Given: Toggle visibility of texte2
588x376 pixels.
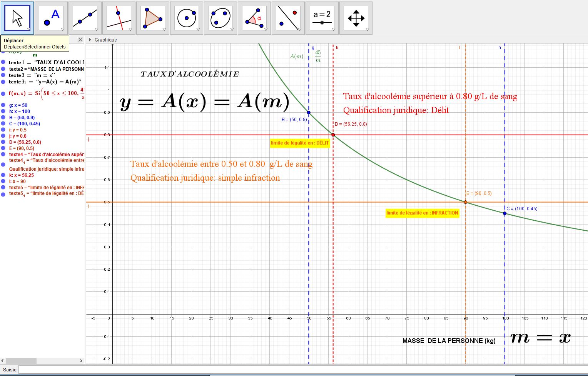Looking at the screenshot, I should pos(3,69).
